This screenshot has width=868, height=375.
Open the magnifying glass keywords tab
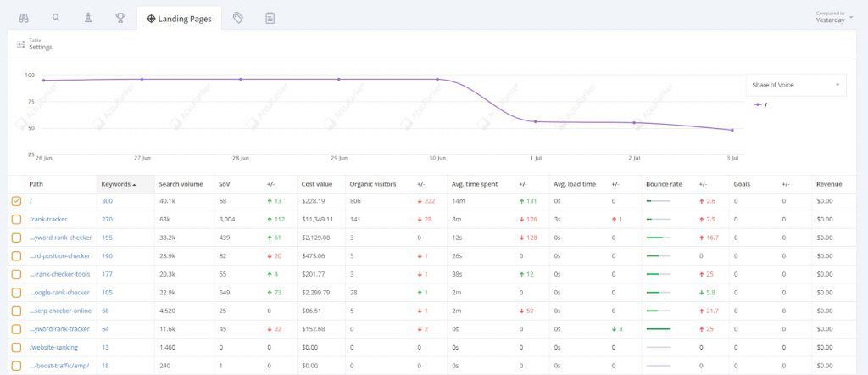tap(56, 17)
